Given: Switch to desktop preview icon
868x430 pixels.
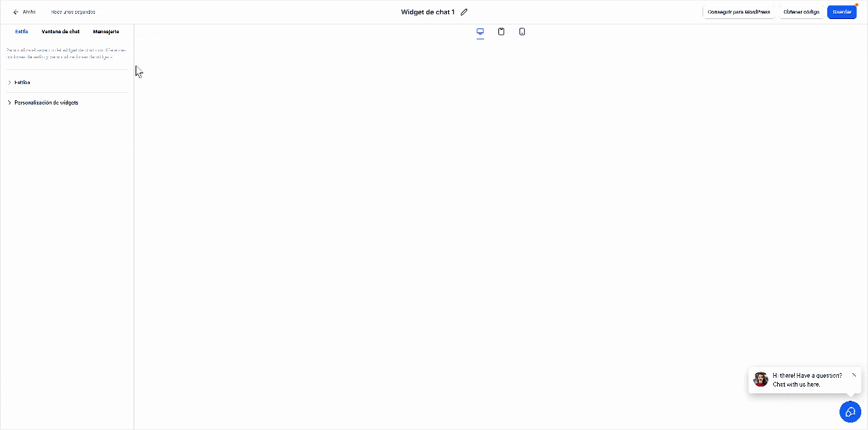Looking at the screenshot, I should pyautogui.click(x=480, y=32).
